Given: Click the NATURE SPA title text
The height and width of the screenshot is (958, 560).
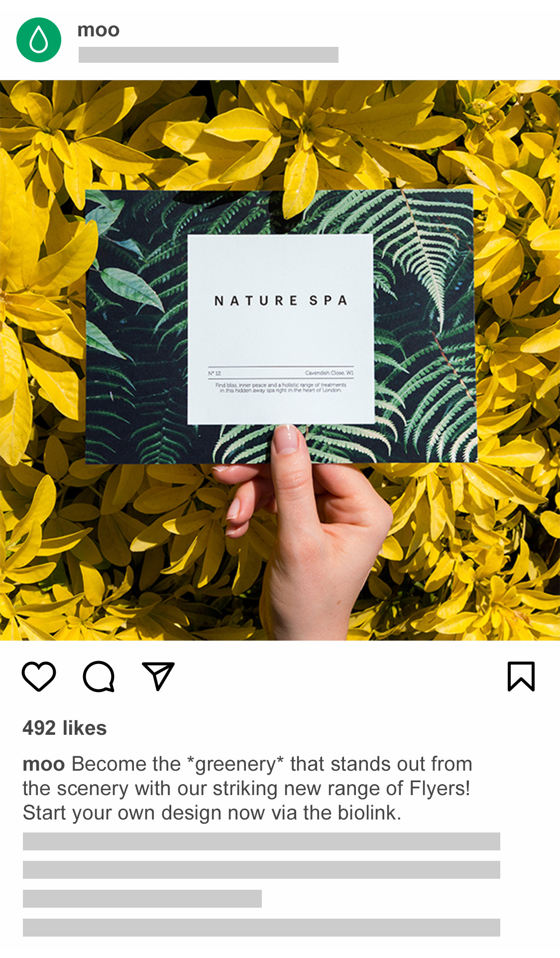Looking at the screenshot, I should [281, 300].
